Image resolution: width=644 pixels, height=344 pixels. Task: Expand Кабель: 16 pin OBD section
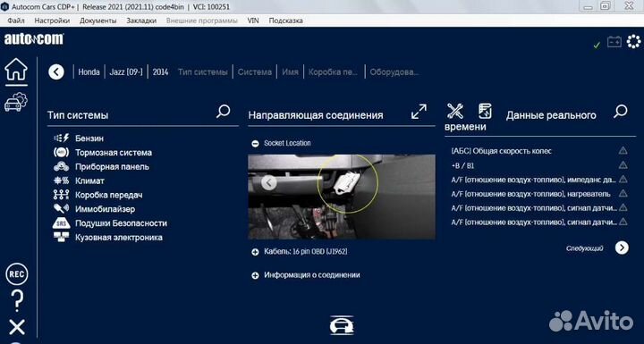pos(255,252)
